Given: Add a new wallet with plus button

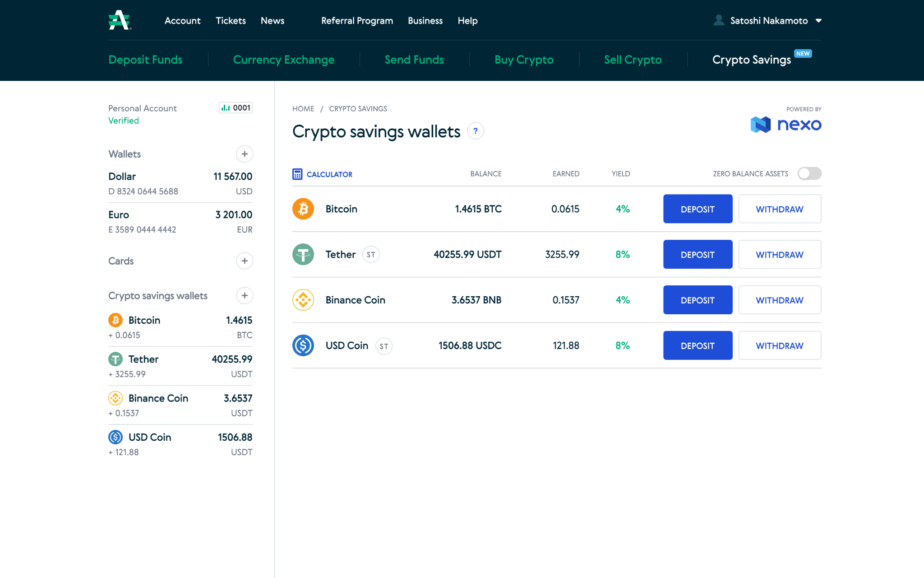Looking at the screenshot, I should tap(245, 154).
